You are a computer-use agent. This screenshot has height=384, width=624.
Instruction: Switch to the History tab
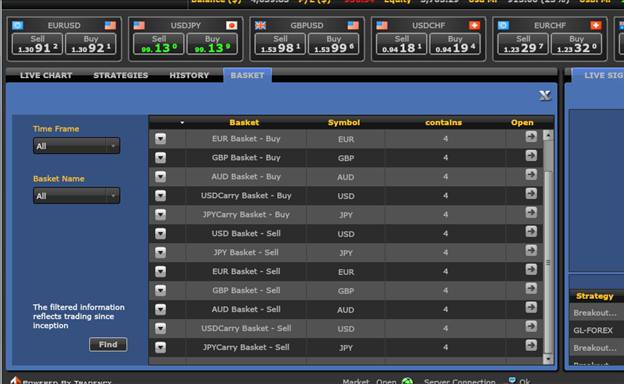click(189, 75)
